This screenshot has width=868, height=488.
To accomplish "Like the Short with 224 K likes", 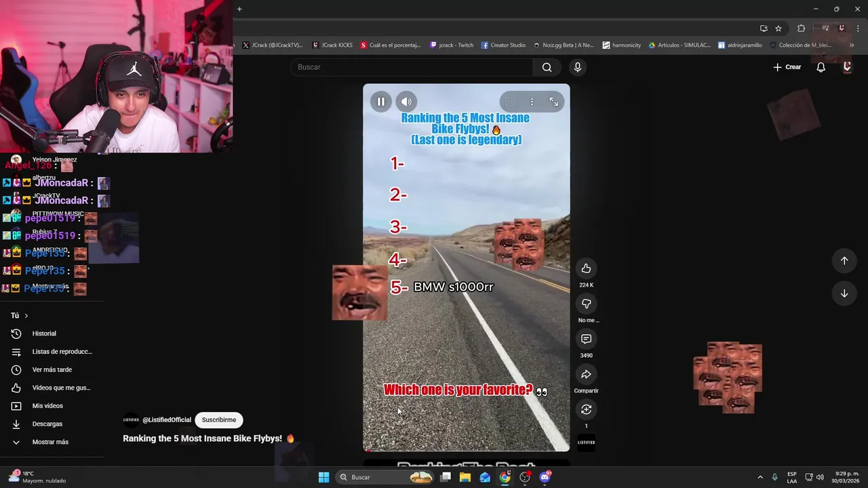I will pyautogui.click(x=586, y=268).
